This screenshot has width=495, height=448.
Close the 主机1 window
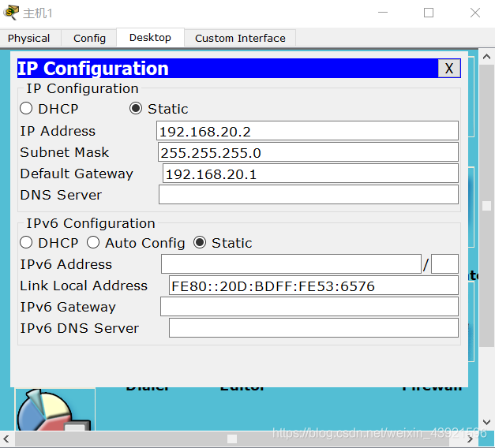coord(474,13)
